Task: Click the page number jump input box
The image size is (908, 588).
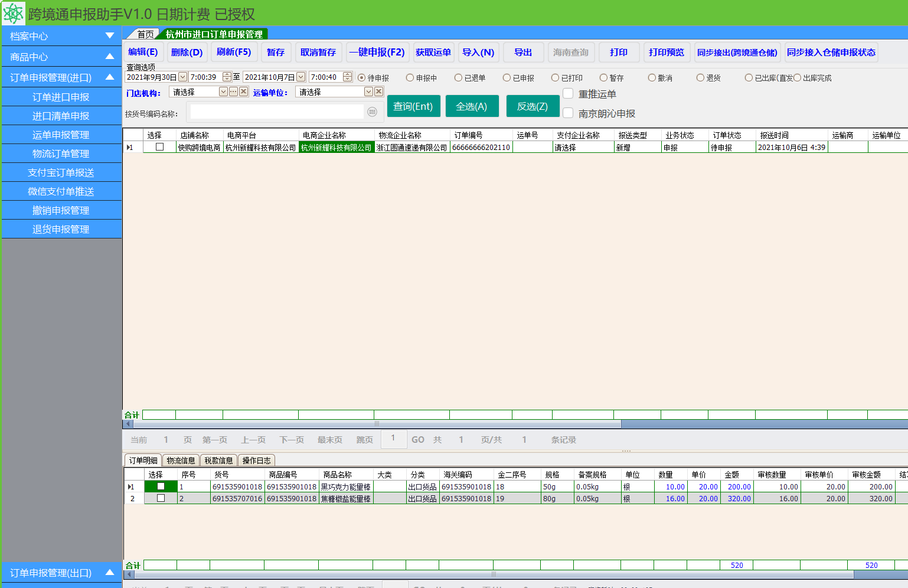Action: point(394,439)
